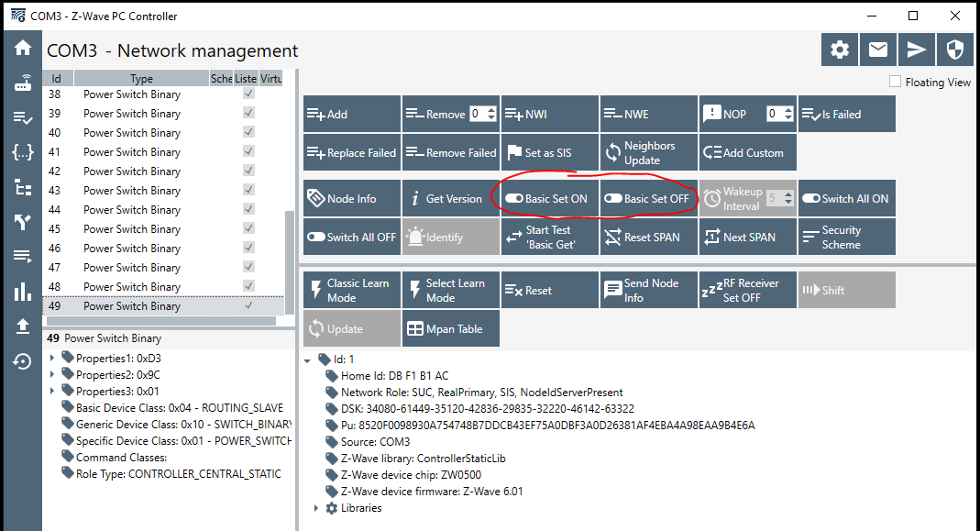This screenshot has height=531, width=980.
Task: Click Switch All OFF
Action: 352,237
